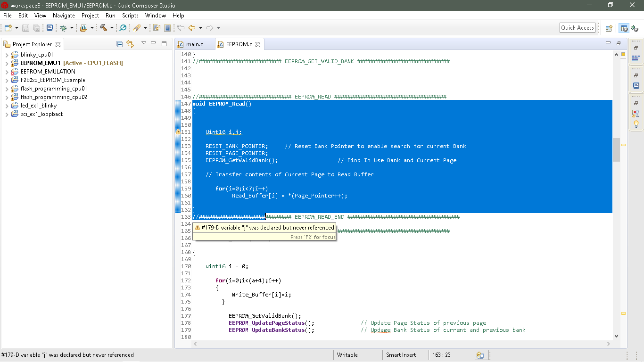Save the current file
The height and width of the screenshot is (362, 644).
(x=25, y=27)
